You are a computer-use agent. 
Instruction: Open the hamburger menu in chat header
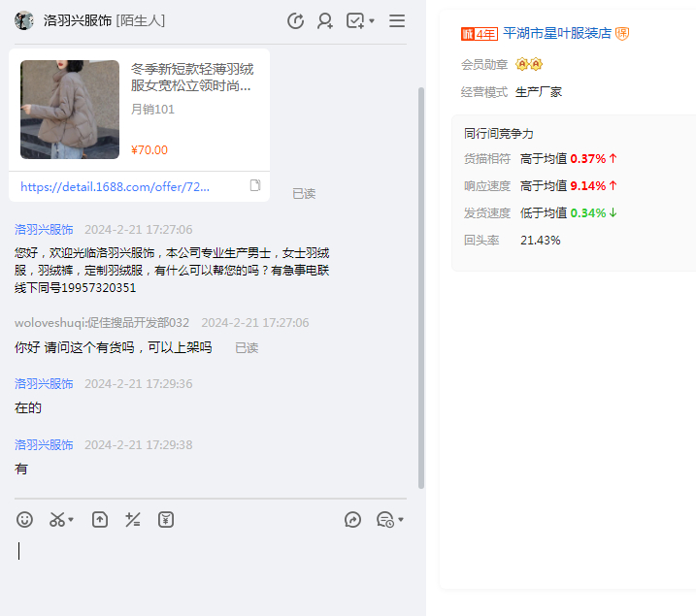(x=397, y=20)
